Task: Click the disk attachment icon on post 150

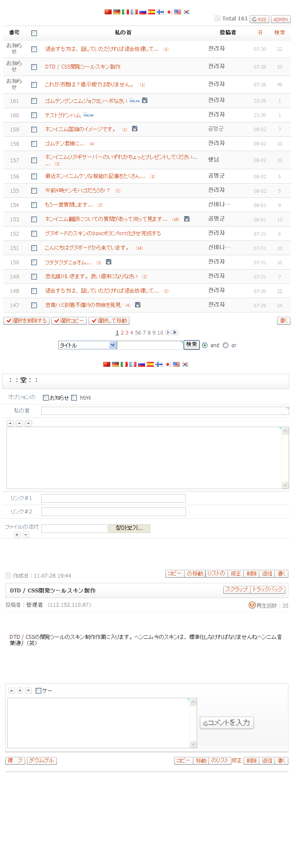Action: [x=109, y=262]
